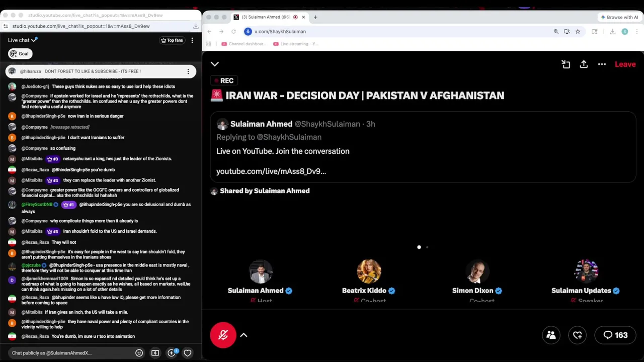644x362 pixels.
Task: Click the plus icon with the badge in chat
Action: point(172,353)
